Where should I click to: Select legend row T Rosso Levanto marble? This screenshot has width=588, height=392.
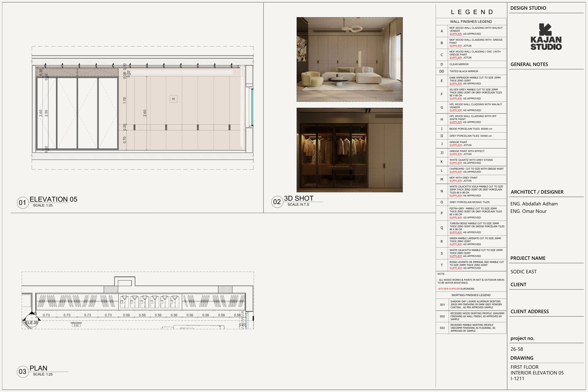tap(471, 265)
